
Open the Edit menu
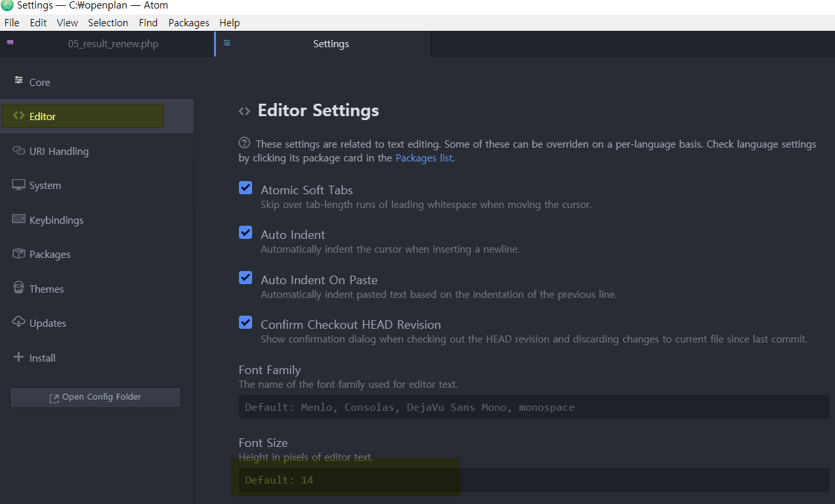[38, 22]
